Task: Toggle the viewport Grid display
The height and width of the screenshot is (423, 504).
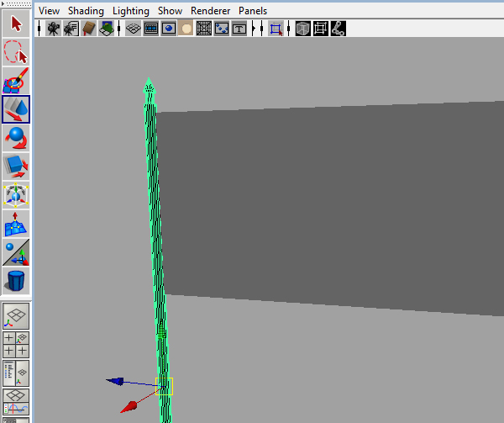Action: coord(133,29)
